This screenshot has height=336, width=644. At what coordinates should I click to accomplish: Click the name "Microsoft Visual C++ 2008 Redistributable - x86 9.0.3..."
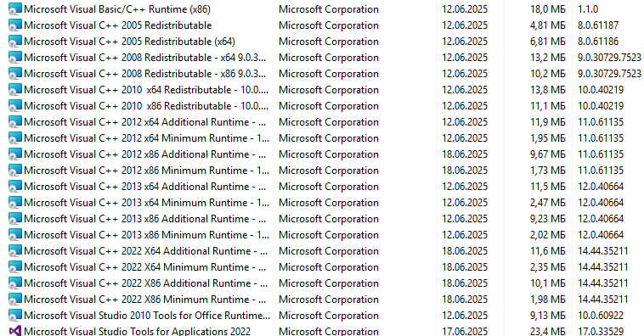click(x=145, y=74)
